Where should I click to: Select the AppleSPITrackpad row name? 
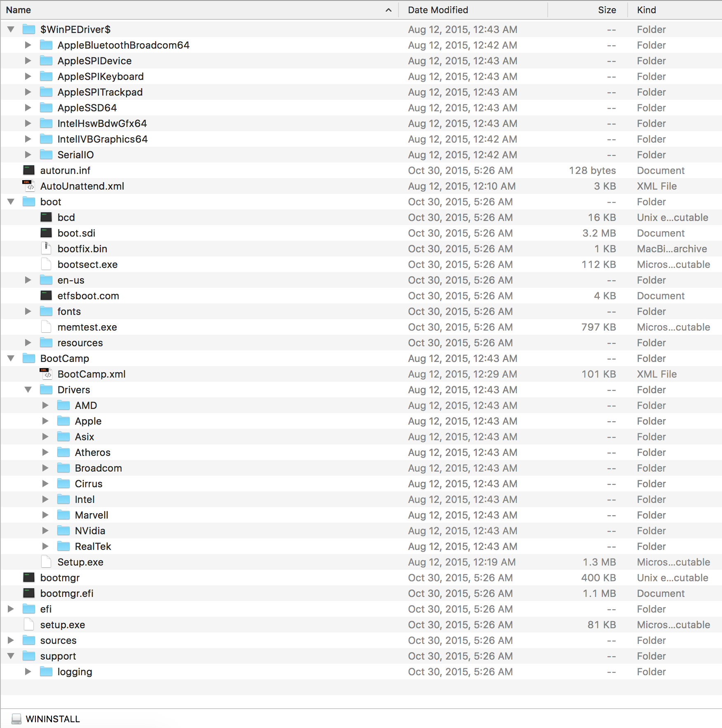100,92
